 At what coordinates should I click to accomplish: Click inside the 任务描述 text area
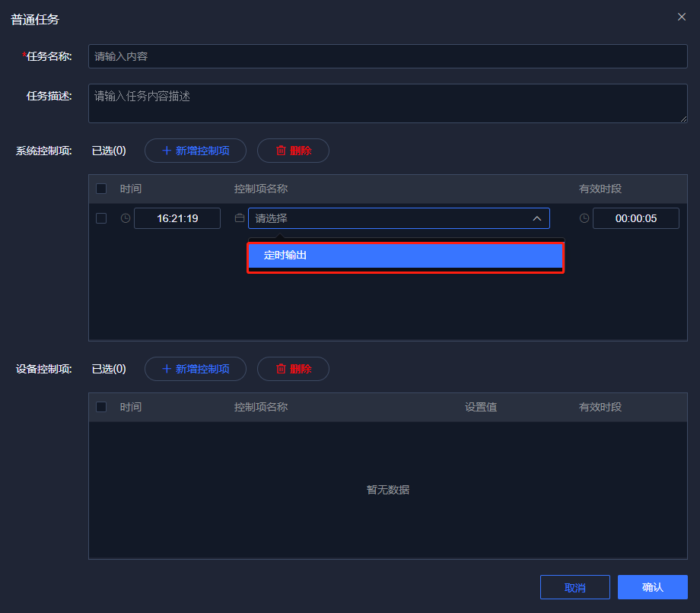[387, 103]
